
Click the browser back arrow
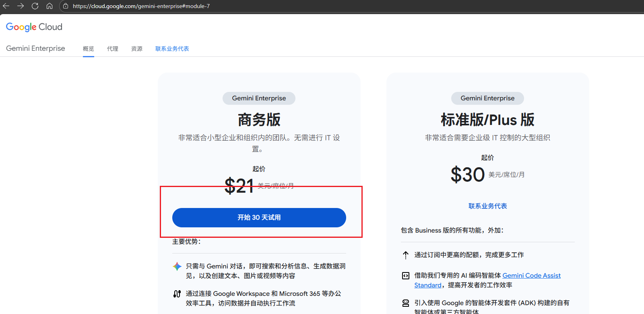6,6
